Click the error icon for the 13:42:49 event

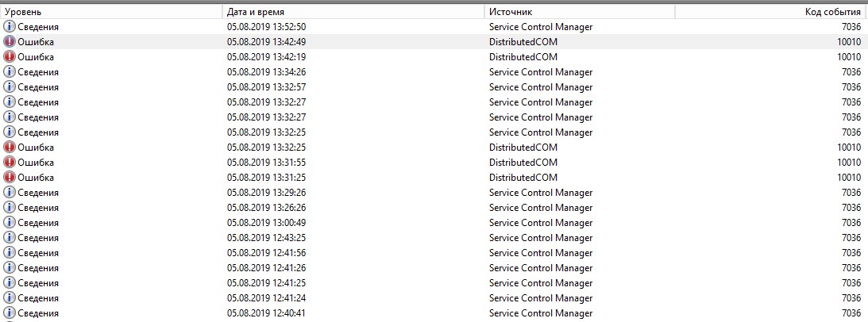(x=10, y=42)
